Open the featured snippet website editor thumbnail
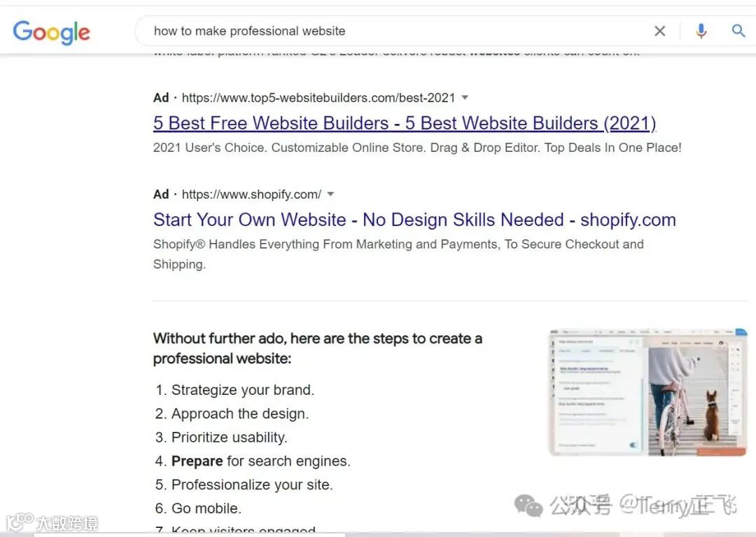 [648, 392]
